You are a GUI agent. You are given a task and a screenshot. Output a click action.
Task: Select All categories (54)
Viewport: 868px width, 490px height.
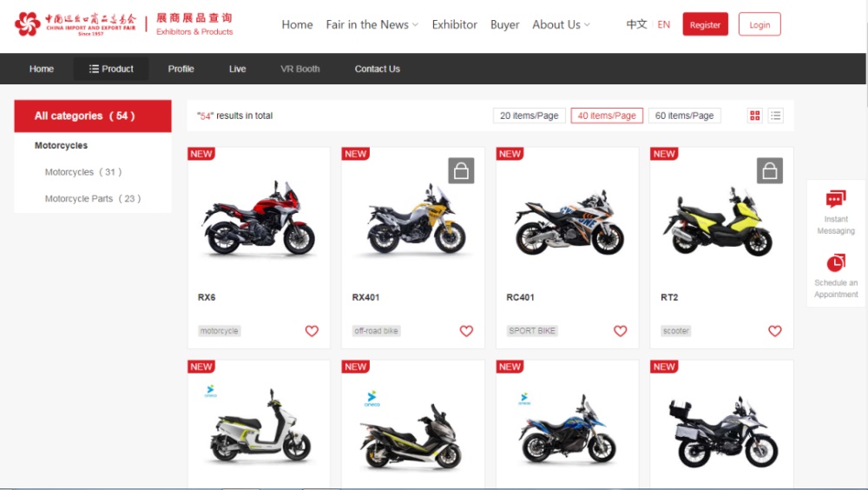93,116
